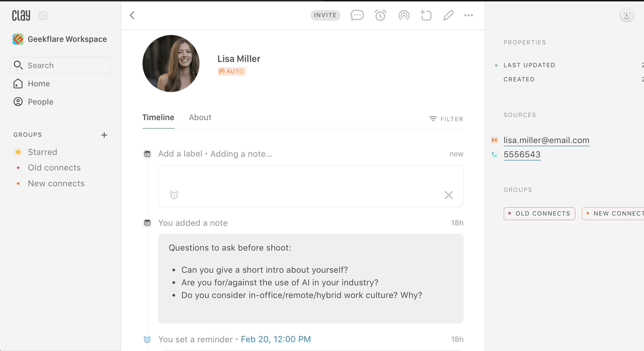644x351 pixels.
Task: Open the Geekflare Workspace switcher
Action: tap(60, 39)
